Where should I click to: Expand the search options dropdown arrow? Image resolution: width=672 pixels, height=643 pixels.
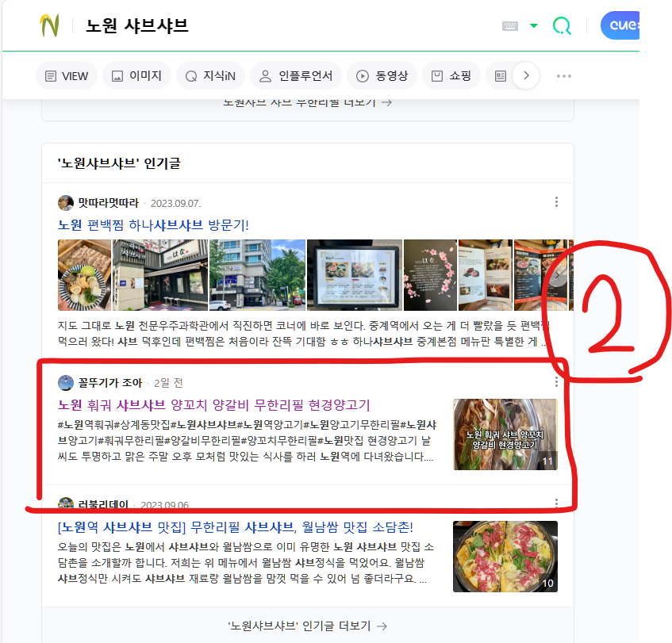point(534,25)
